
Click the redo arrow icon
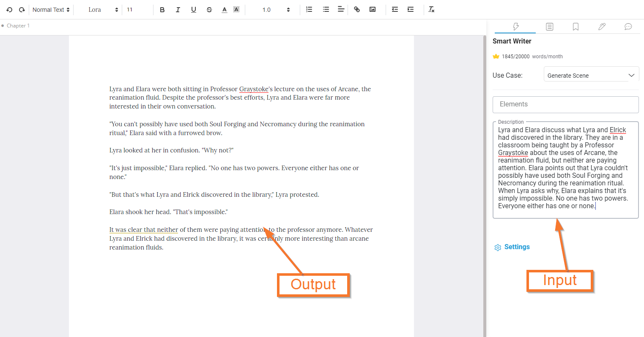(22, 10)
